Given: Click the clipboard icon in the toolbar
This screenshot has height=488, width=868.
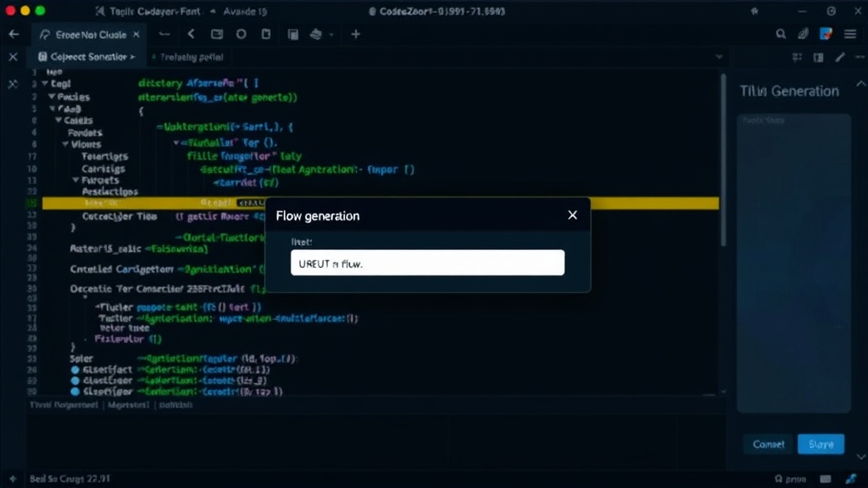Looking at the screenshot, I should coord(266,34).
